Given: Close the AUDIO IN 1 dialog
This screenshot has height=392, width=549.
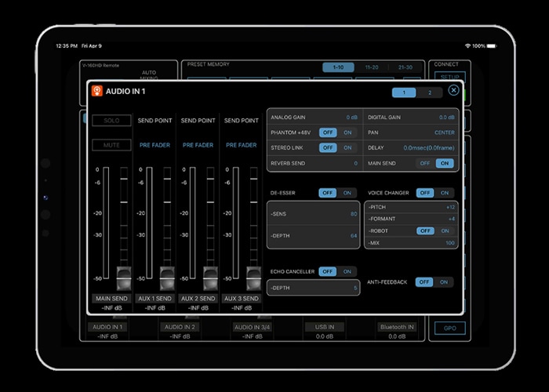Looking at the screenshot, I should [x=453, y=91].
